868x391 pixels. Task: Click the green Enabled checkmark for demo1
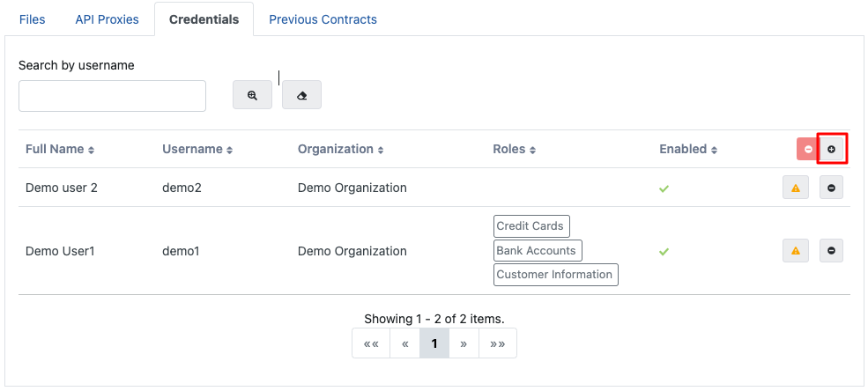pyautogui.click(x=664, y=252)
